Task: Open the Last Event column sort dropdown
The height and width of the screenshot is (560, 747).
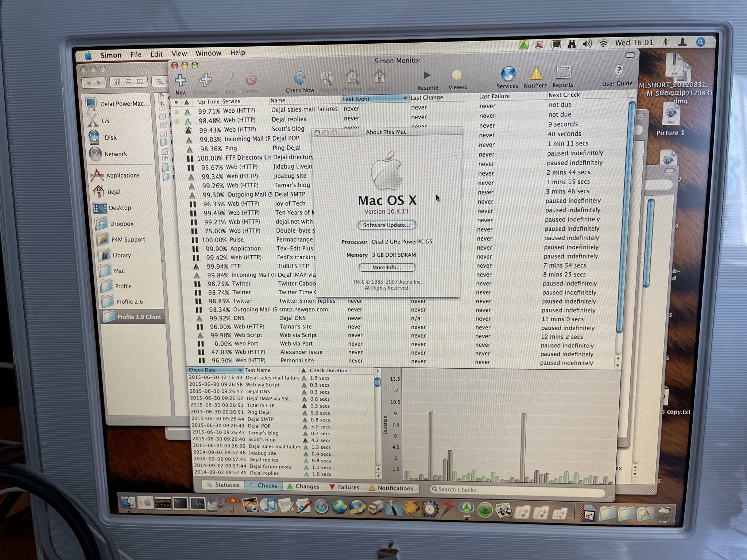Action: (x=405, y=98)
